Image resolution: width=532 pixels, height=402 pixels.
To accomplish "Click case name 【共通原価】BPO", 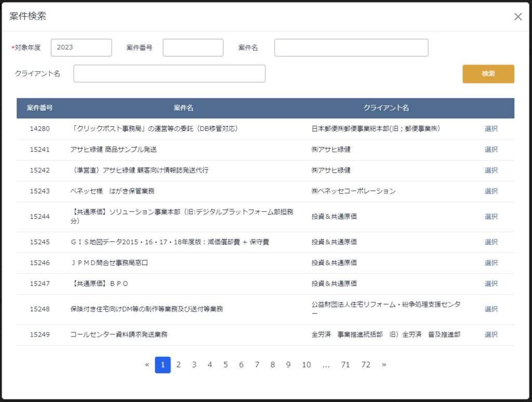I will click(99, 284).
